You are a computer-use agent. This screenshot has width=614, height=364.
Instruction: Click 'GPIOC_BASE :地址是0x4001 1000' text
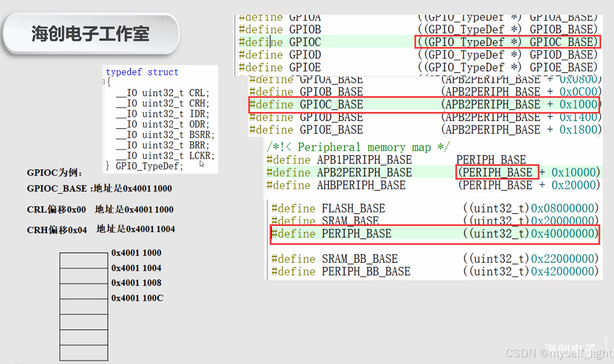100,188
